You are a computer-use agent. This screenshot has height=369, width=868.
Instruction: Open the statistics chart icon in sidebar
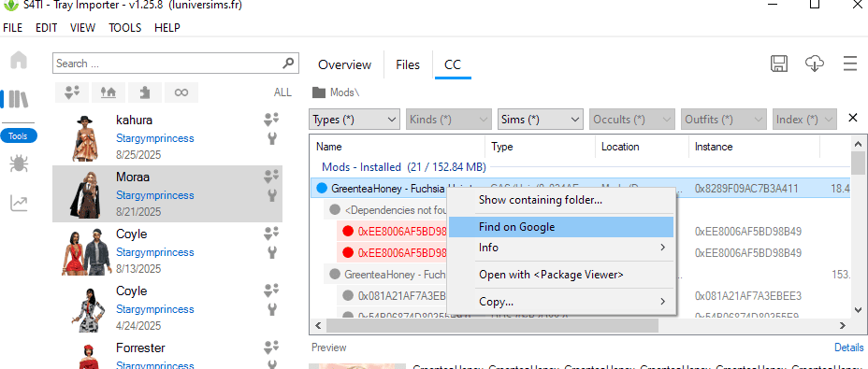coord(19,203)
